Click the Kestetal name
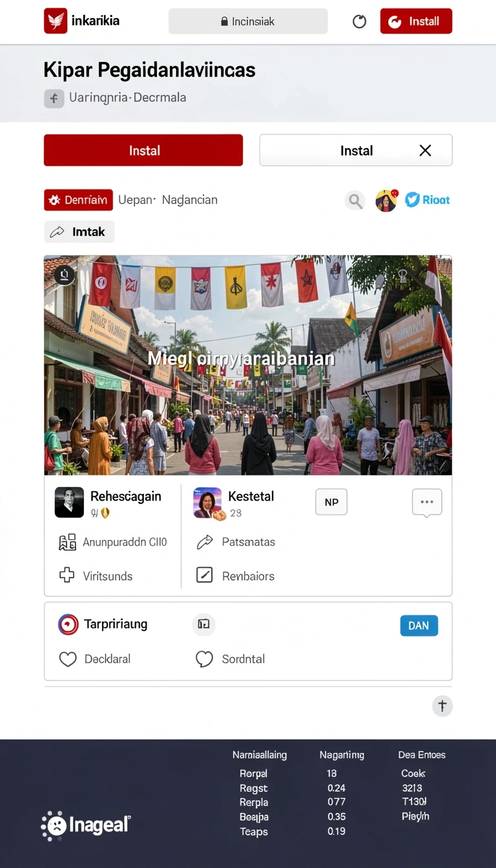 click(251, 496)
